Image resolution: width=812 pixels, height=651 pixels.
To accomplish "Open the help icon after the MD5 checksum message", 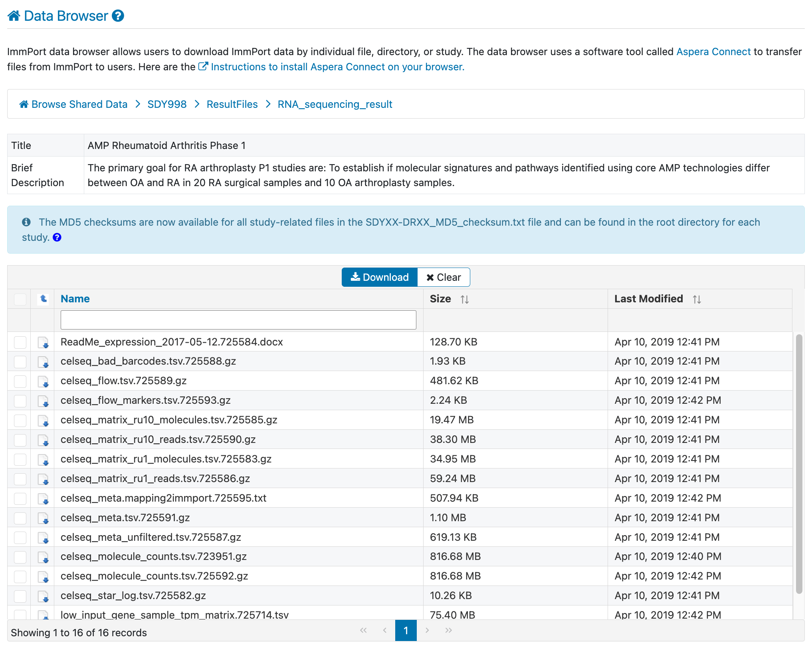I will click(57, 238).
